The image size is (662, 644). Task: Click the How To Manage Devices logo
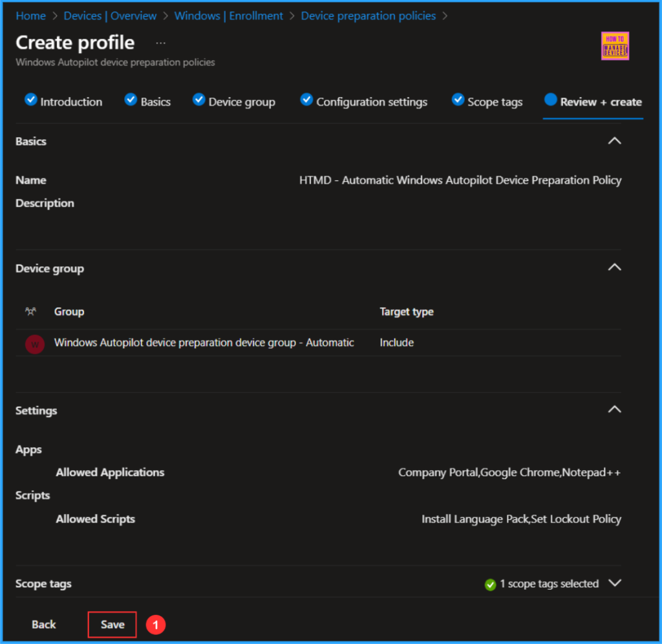[x=615, y=46]
